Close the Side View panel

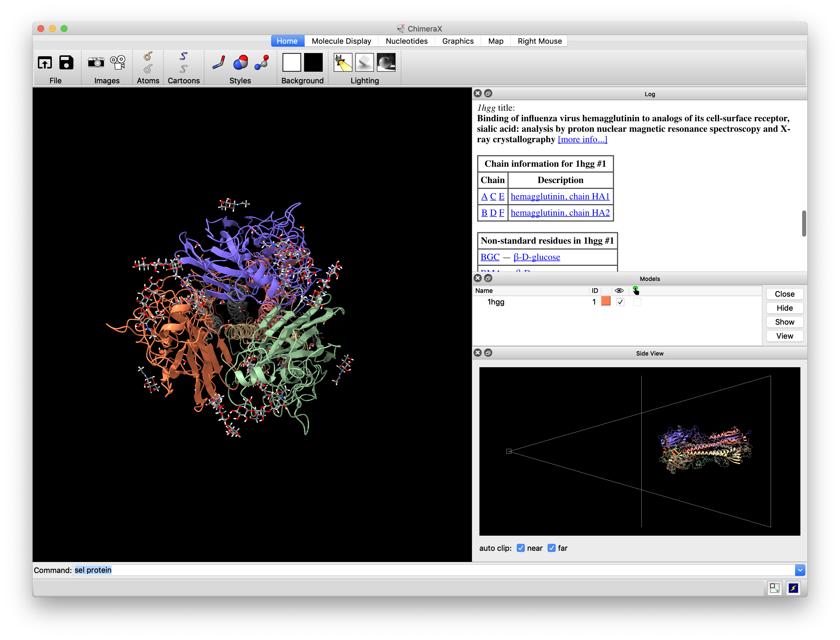tap(478, 353)
